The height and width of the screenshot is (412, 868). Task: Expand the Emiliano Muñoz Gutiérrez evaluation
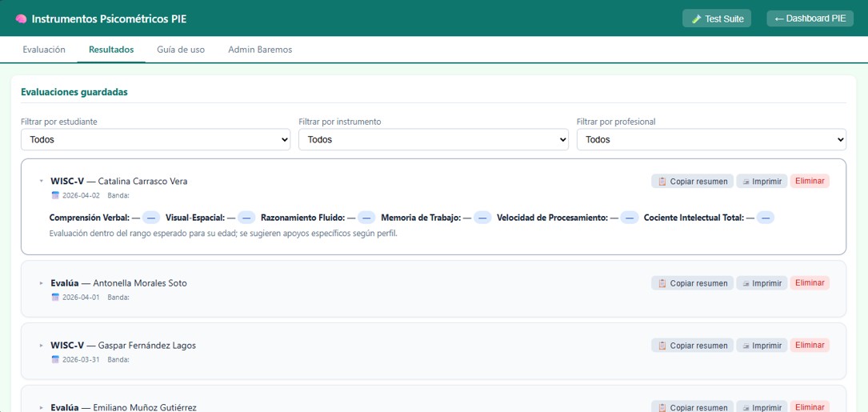(41, 407)
